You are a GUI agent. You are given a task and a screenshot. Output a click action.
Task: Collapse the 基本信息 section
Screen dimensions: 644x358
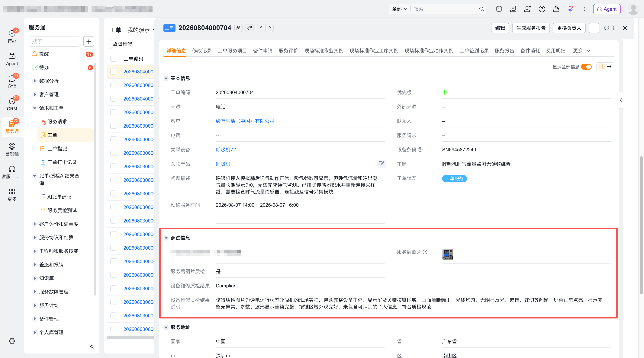point(166,78)
